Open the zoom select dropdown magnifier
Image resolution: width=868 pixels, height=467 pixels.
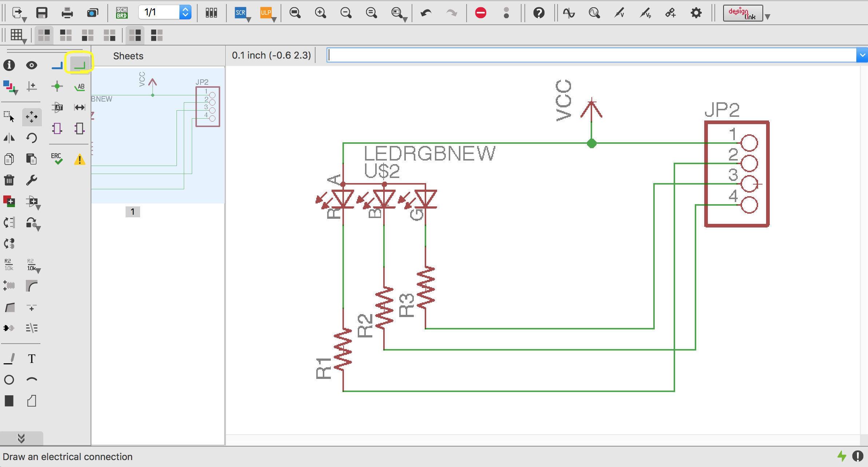(399, 14)
